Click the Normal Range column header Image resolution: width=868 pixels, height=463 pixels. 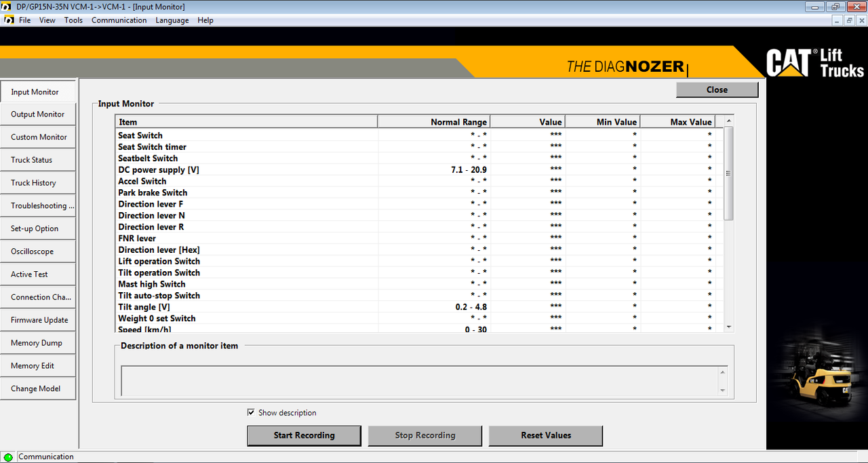tap(434, 122)
